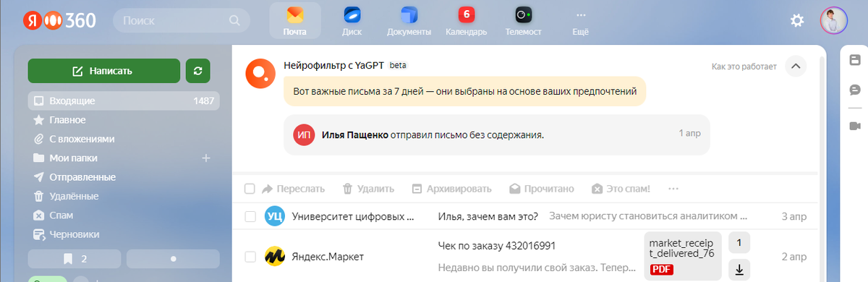Open the Илья, зачем вам это? email

click(x=488, y=216)
